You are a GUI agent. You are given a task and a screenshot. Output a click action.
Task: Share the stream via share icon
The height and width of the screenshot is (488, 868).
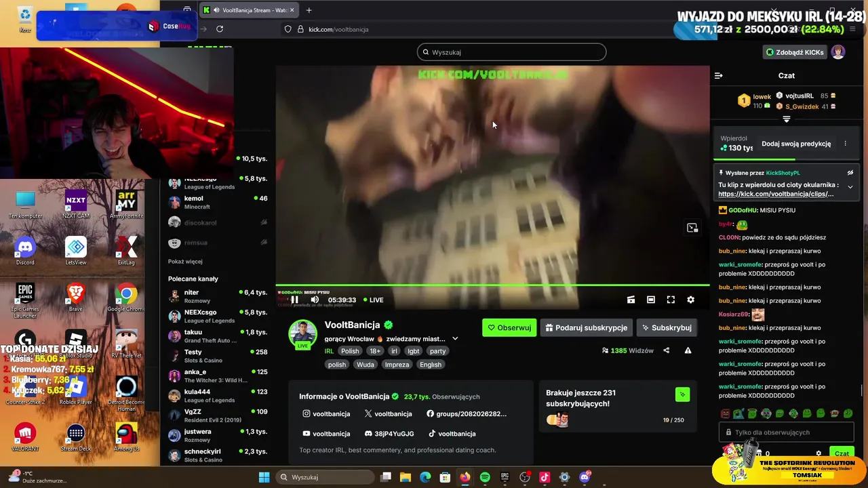(x=666, y=350)
